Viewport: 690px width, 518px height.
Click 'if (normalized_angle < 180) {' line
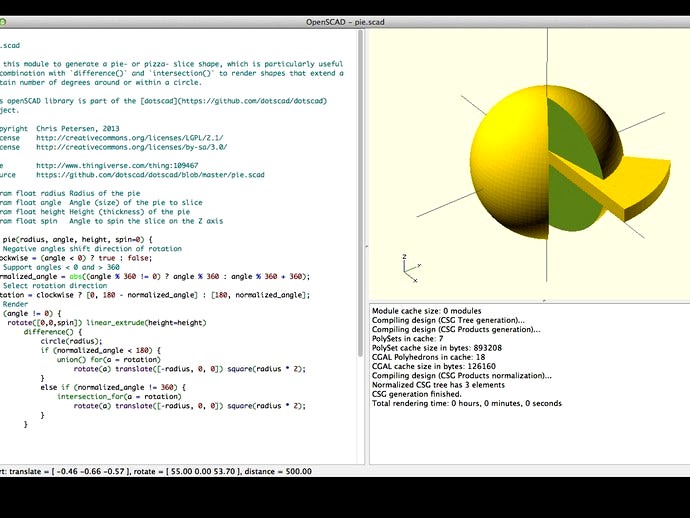coord(100,350)
